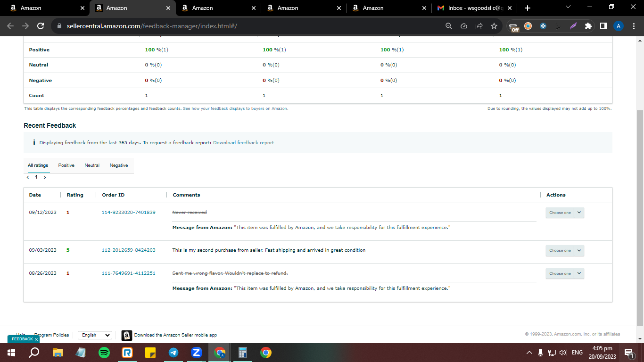
Task: Open the Zalo app on the taskbar
Action: click(197, 353)
